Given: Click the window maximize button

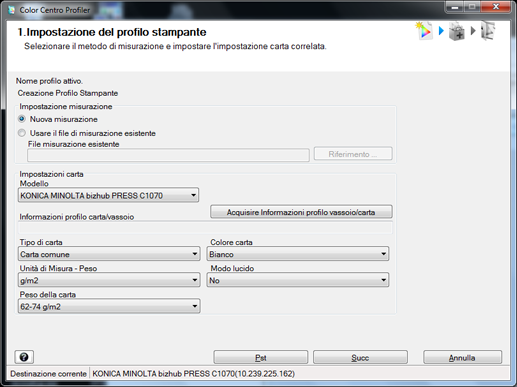Looking at the screenshot, I should pos(473,7).
